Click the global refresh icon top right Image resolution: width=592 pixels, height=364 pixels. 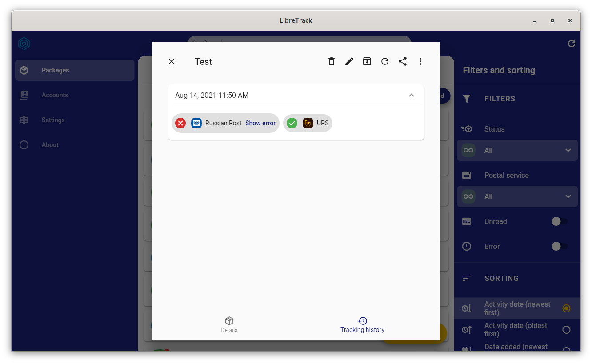[572, 44]
